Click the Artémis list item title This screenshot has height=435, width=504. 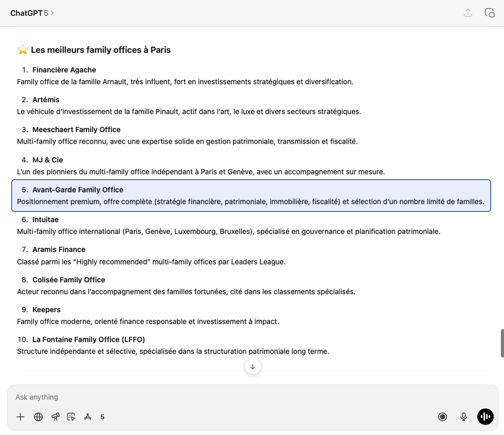click(46, 100)
